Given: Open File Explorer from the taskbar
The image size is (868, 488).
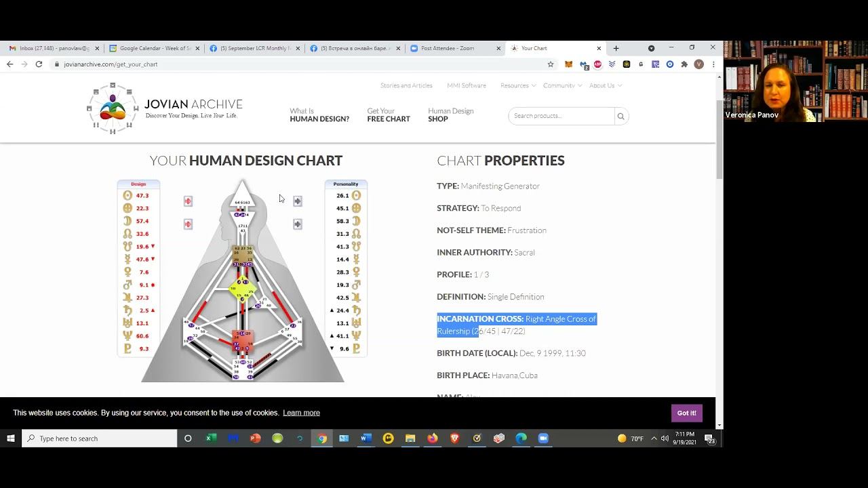Looking at the screenshot, I should pos(410,439).
